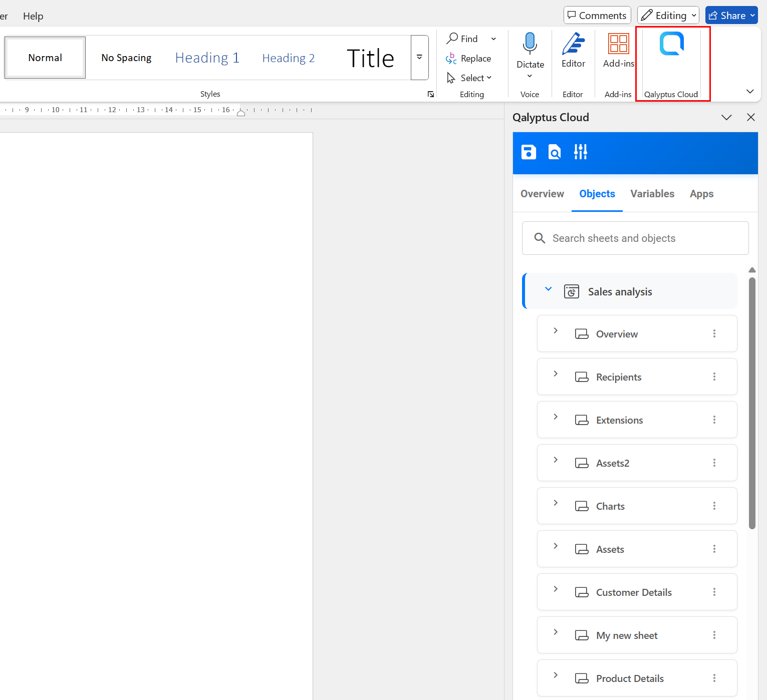Image resolution: width=767 pixels, height=700 pixels.
Task: Expand the Recipients sheet
Action: 556,374
